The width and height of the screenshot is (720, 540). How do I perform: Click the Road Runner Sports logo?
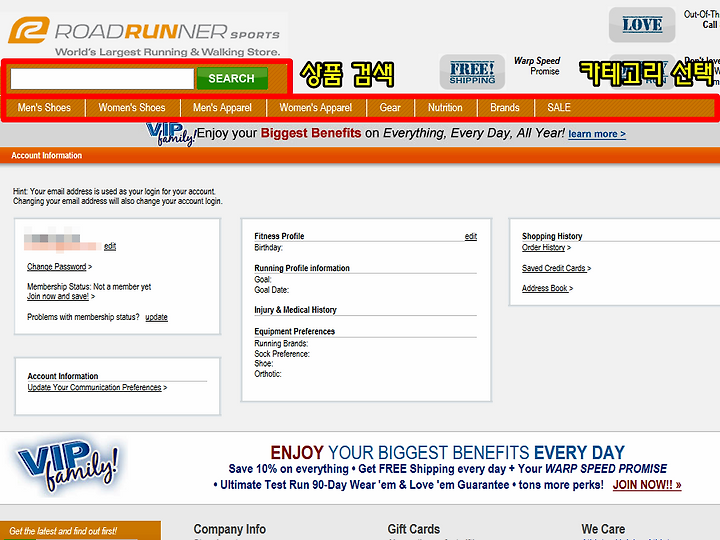[x=144, y=37]
